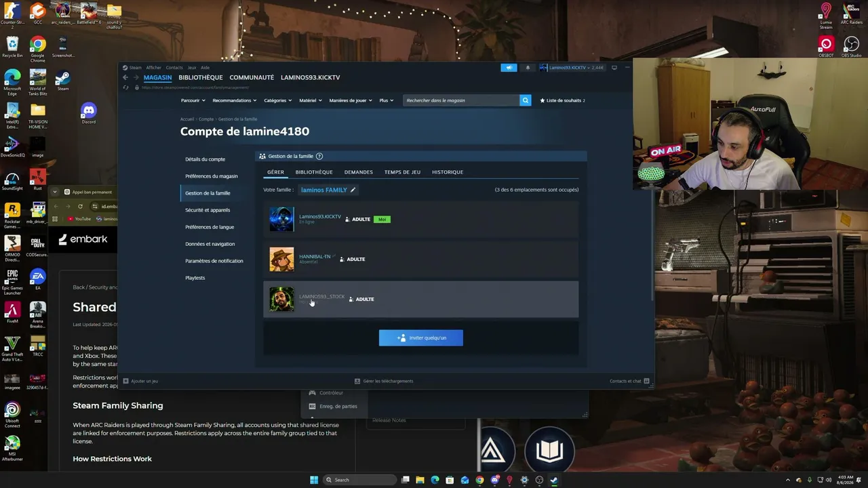Open Paramètres de notification sidebar link
This screenshot has height=488, width=868.
214,261
